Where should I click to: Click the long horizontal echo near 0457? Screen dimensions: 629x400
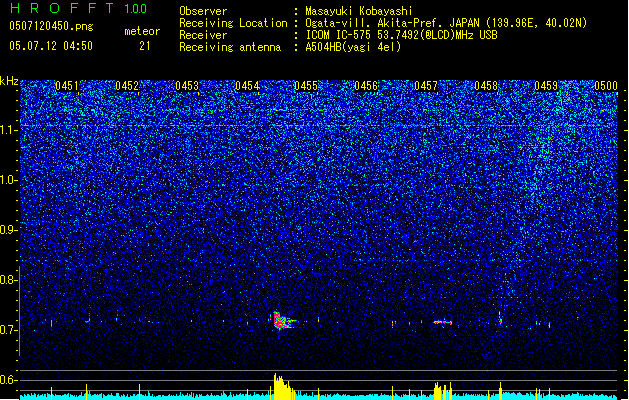tap(443, 322)
